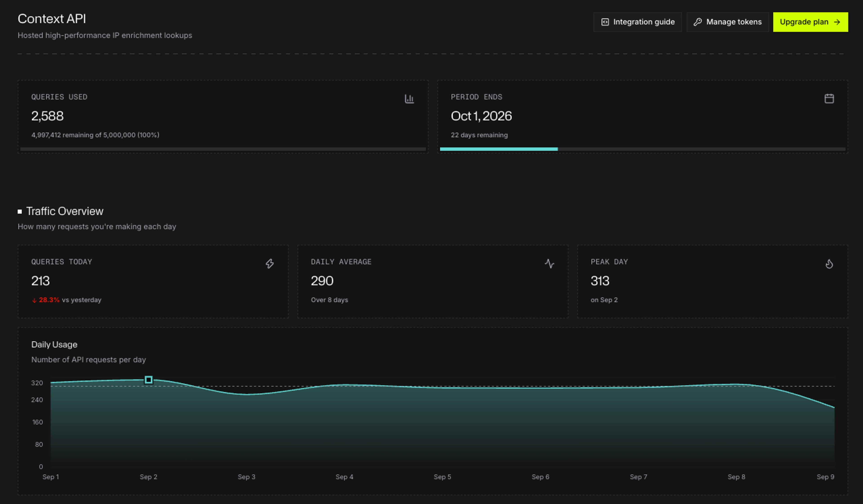Click the 313 peak day value
The width and height of the screenshot is (863, 504).
(x=600, y=281)
